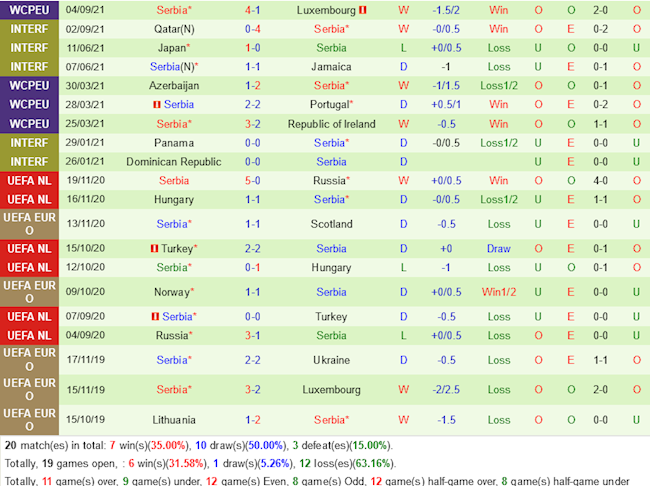Select the date 15/10/19
This screenshot has width=650, height=487.
tap(85, 420)
